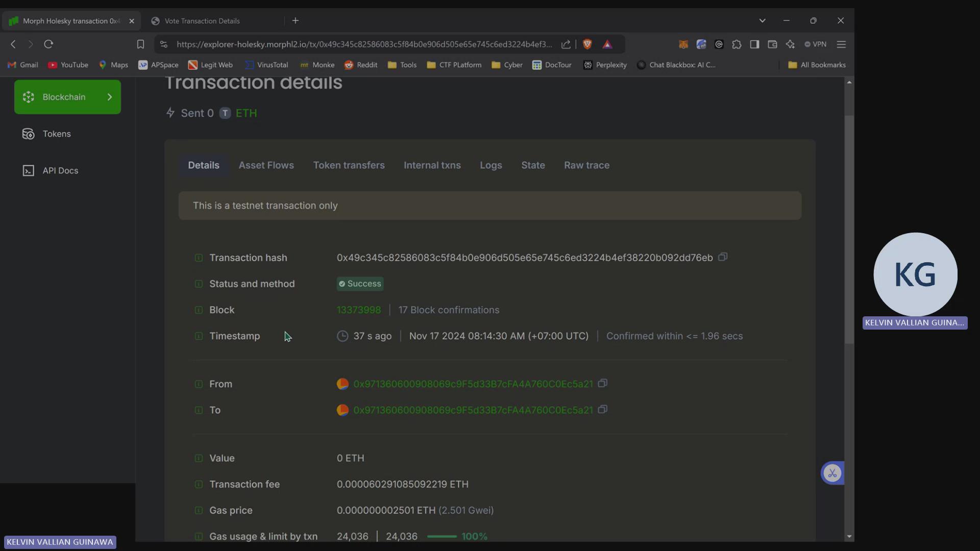Open the From address link

[x=473, y=384]
